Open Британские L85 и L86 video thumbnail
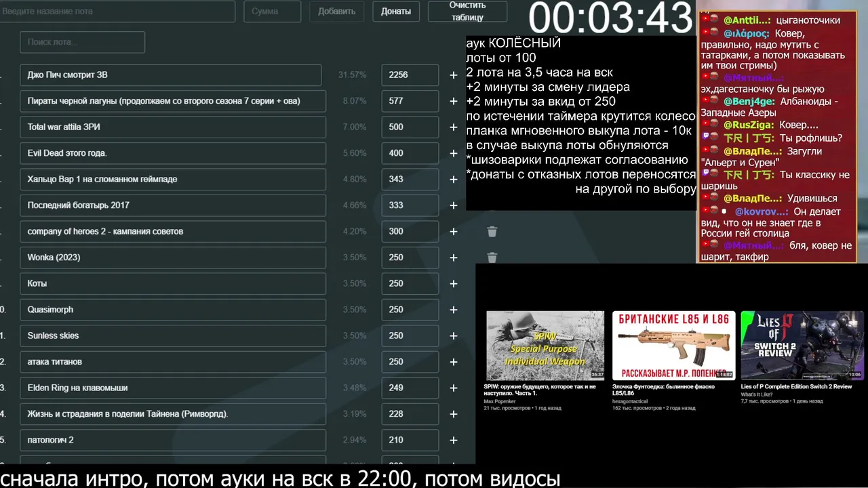This screenshot has height=488, width=868. tap(673, 346)
